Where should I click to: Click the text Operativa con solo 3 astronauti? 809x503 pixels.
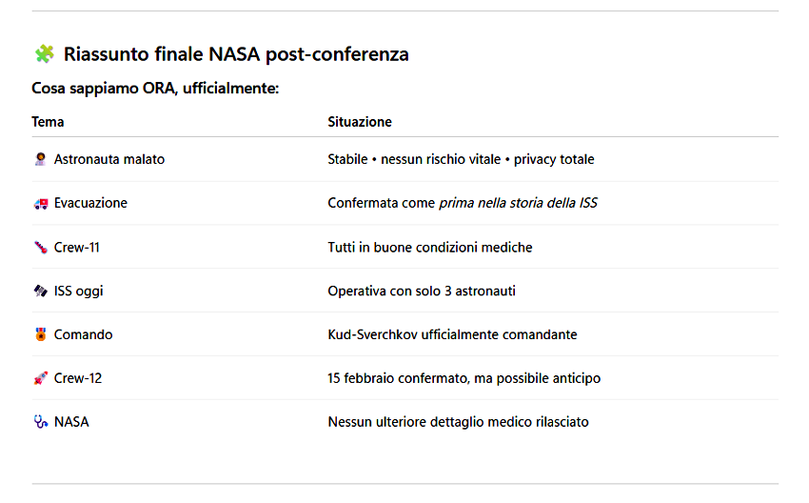[x=422, y=291]
